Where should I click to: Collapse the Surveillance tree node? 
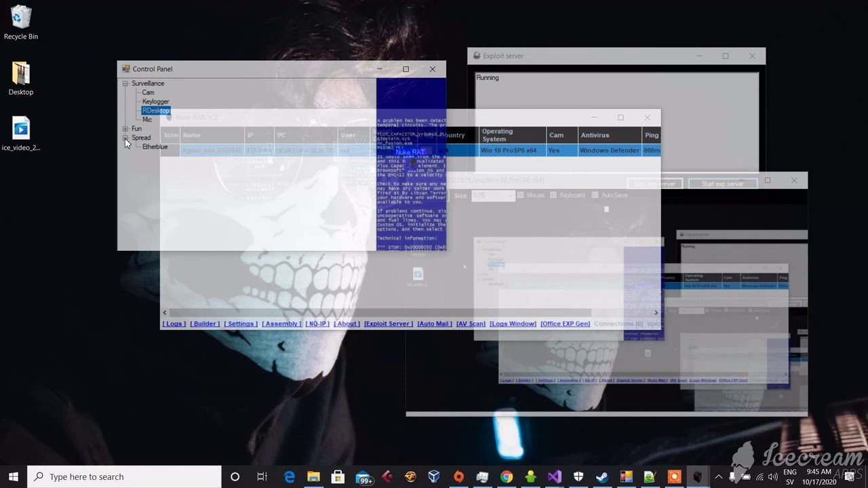click(125, 83)
